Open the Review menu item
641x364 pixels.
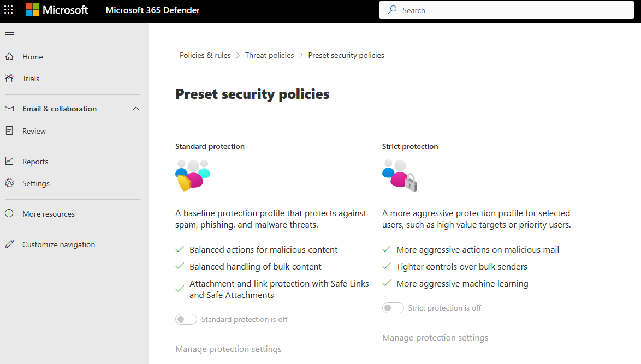pos(34,131)
